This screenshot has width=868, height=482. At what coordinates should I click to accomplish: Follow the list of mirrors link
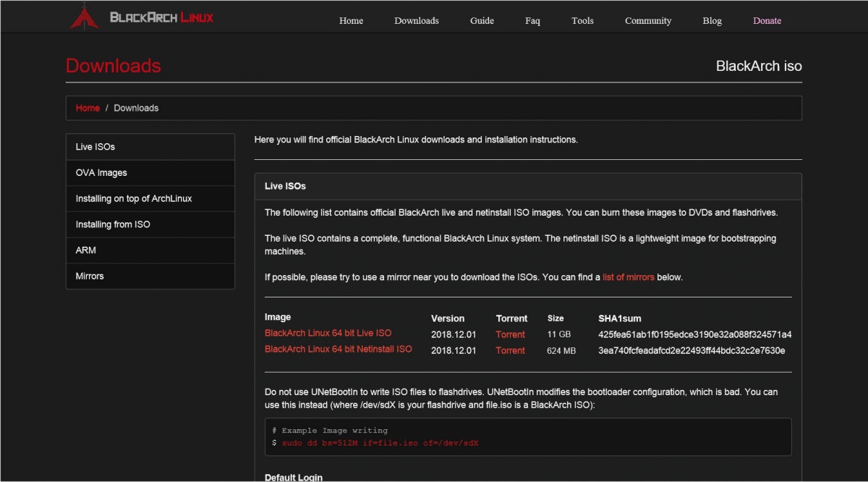click(629, 277)
